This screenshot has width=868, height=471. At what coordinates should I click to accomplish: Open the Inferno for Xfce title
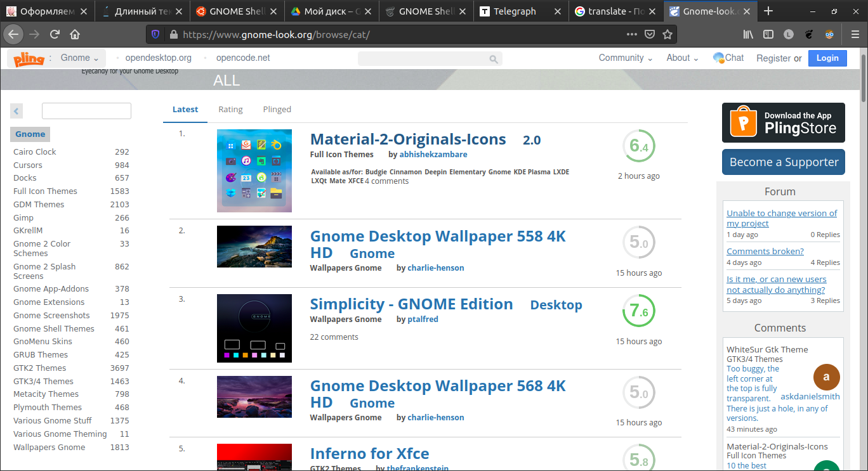pos(369,454)
